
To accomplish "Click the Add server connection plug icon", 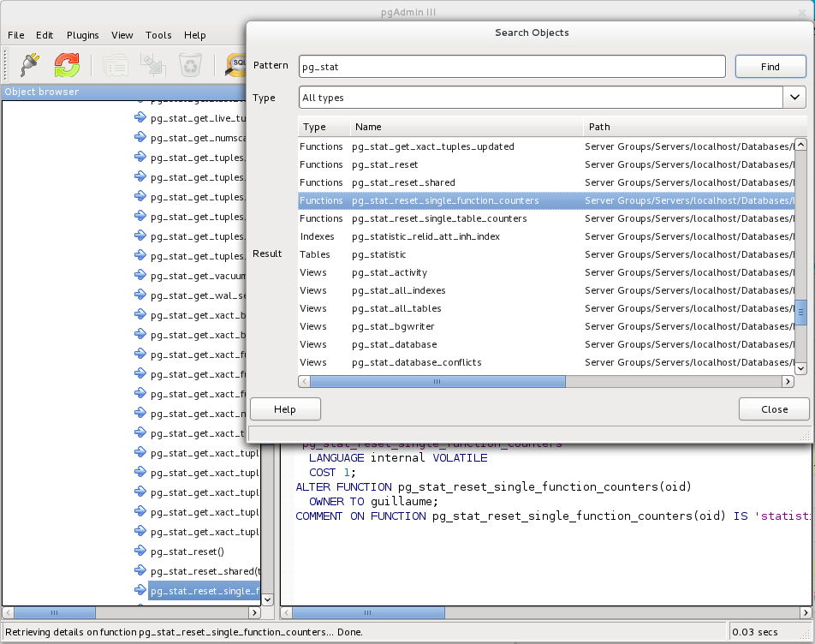I will tap(30, 65).
